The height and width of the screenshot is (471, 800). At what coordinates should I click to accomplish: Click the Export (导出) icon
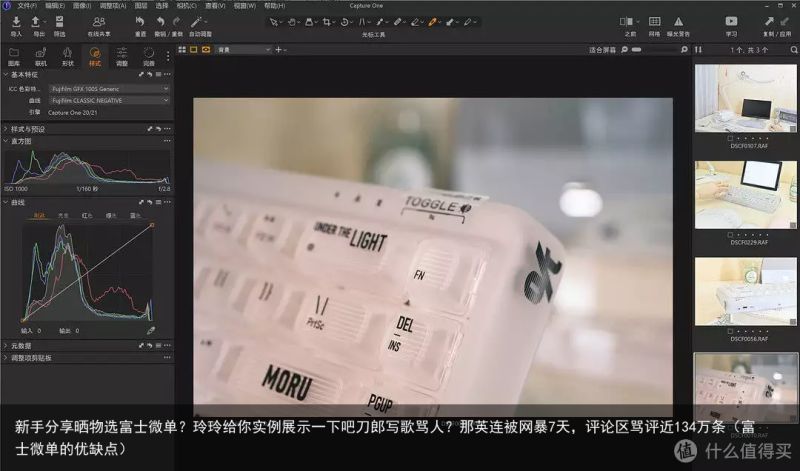(36, 22)
